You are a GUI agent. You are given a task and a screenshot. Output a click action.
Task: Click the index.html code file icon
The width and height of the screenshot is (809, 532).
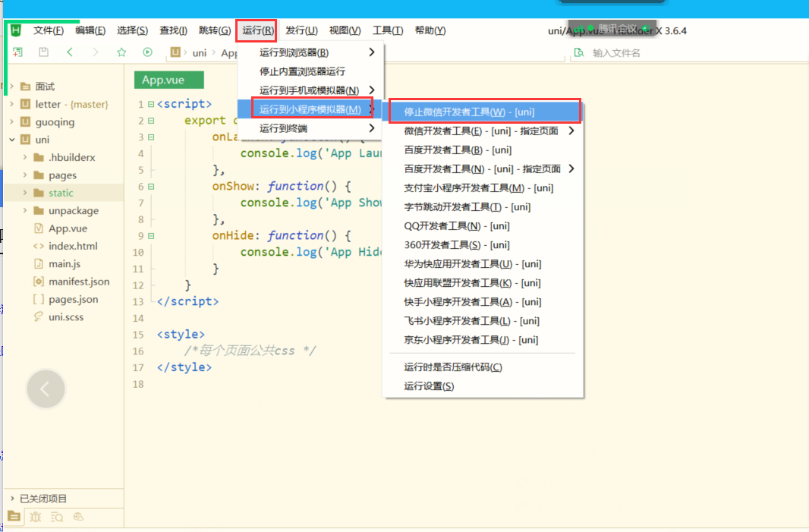pos(39,246)
